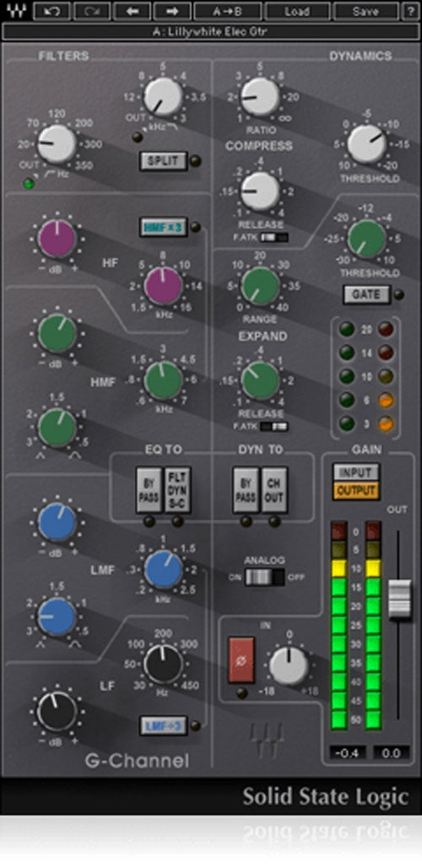The width and height of the screenshot is (422, 868).
Task: Click the expander RANGE knob
Action: [260, 286]
